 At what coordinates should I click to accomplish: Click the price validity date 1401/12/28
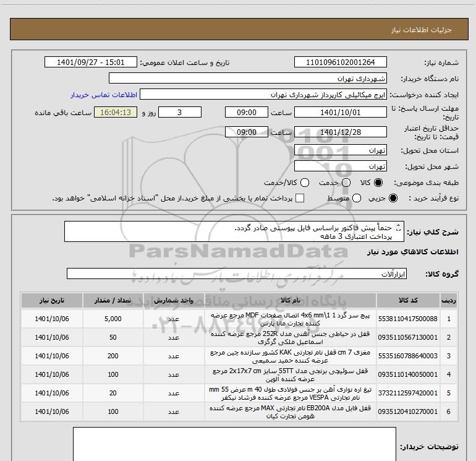340,132
